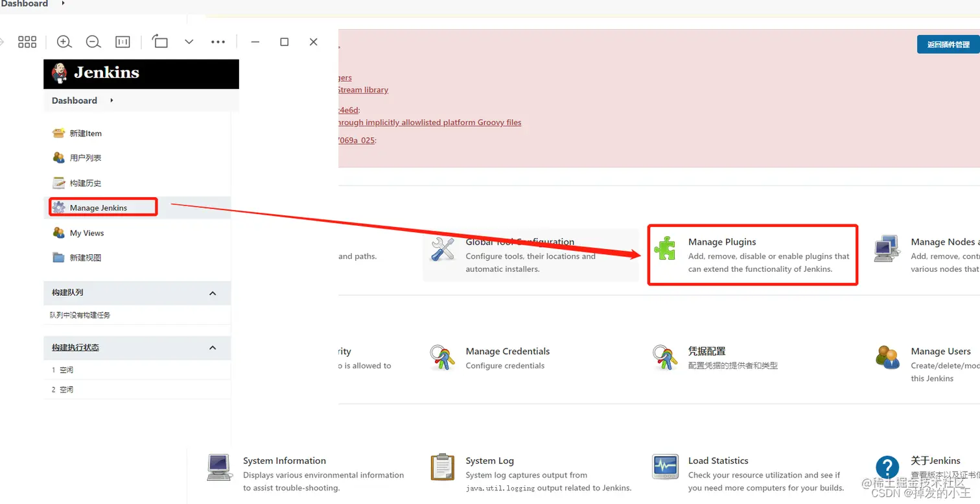Viewport: 980px width, 504px height.
Task: Click the System Log clipboard icon
Action: (443, 467)
